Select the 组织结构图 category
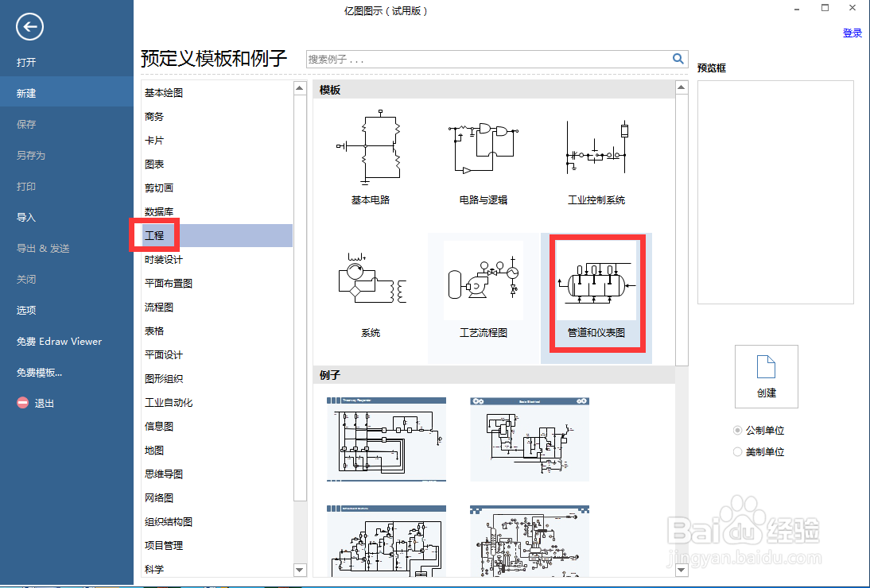The height and width of the screenshot is (588, 870). click(167, 521)
